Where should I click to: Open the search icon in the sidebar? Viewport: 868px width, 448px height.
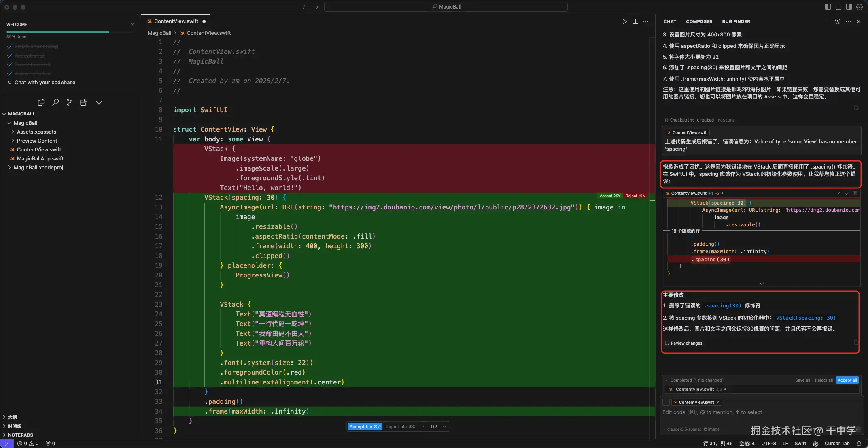pos(55,102)
